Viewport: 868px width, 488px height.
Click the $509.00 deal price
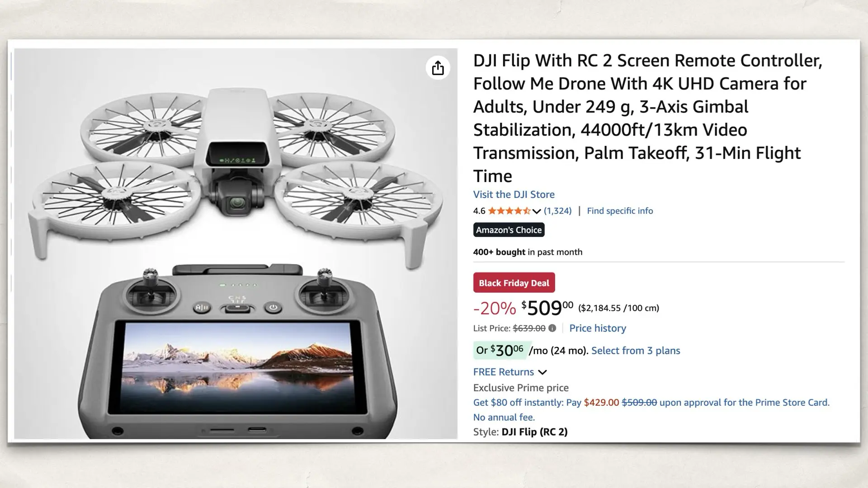(545, 308)
